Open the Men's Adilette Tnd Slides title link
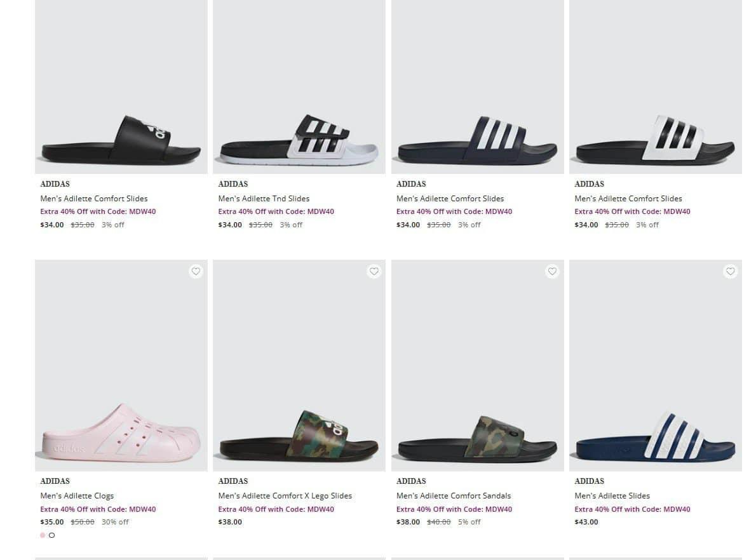Viewport: 756px width, 560px height. pos(264,199)
